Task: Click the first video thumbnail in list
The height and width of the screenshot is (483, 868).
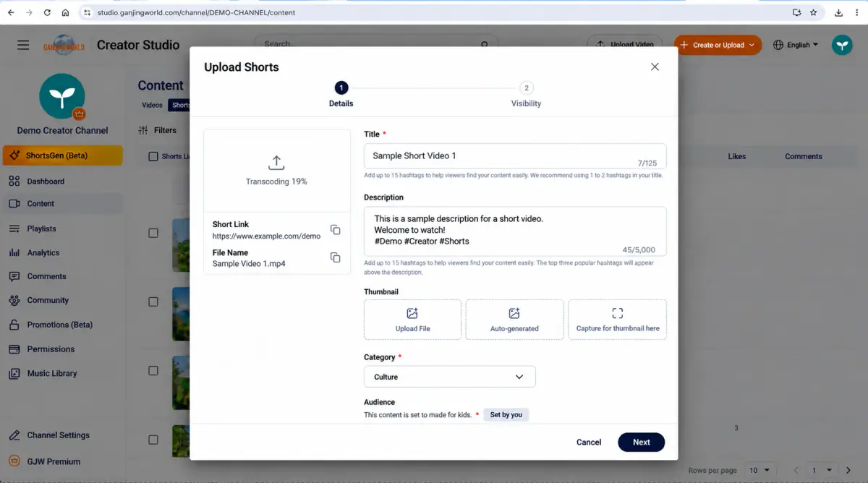Action: (181, 245)
